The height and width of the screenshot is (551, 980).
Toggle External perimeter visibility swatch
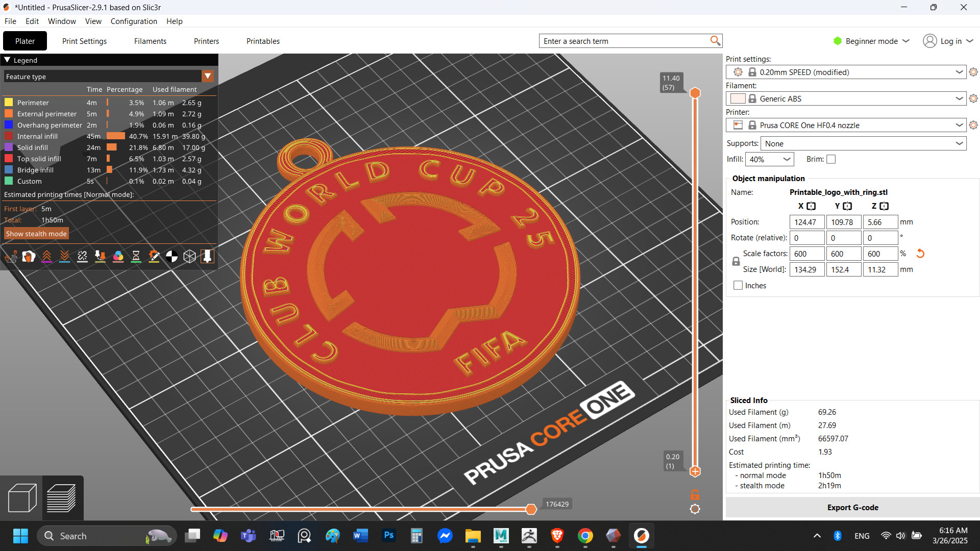point(9,113)
